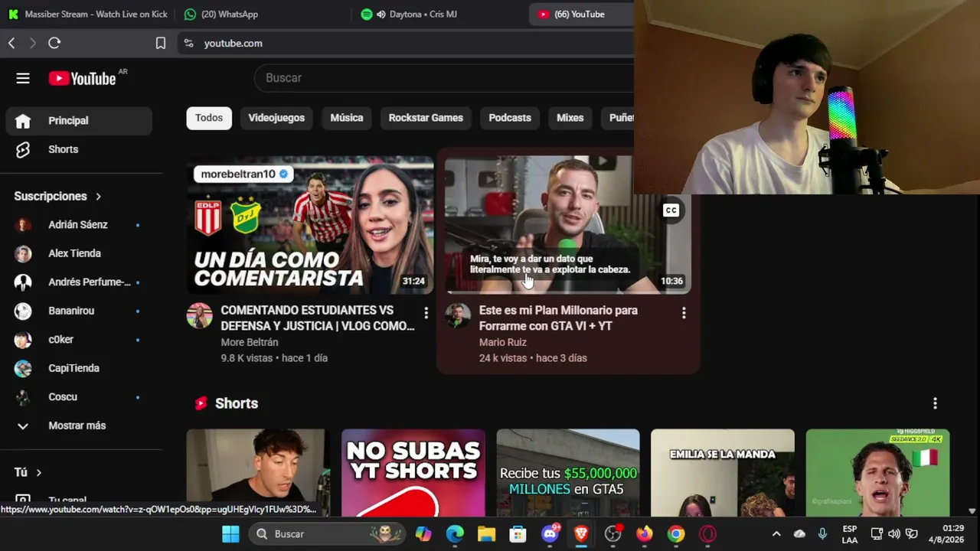Click Mario Ruiz channel avatar under video
Viewport: 980px width, 551px height.
click(x=458, y=315)
